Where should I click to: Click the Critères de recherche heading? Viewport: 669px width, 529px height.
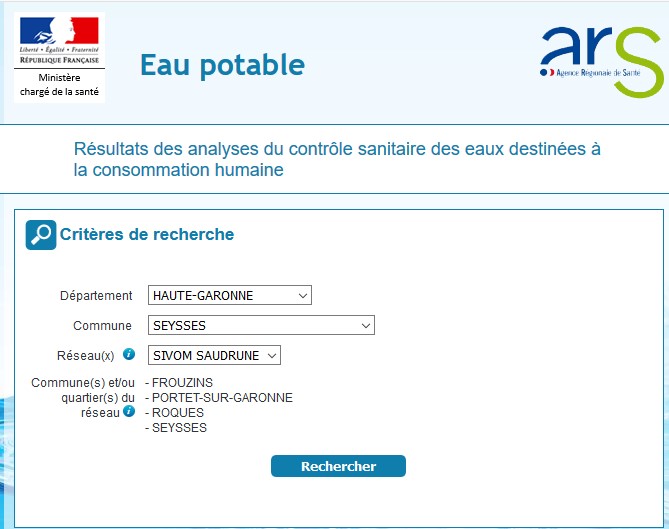(x=147, y=235)
